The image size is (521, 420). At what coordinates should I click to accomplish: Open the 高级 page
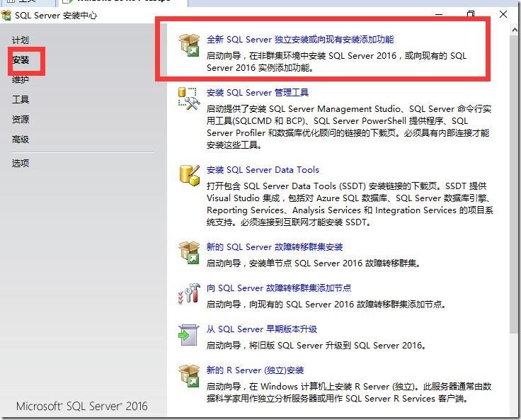tap(21, 140)
